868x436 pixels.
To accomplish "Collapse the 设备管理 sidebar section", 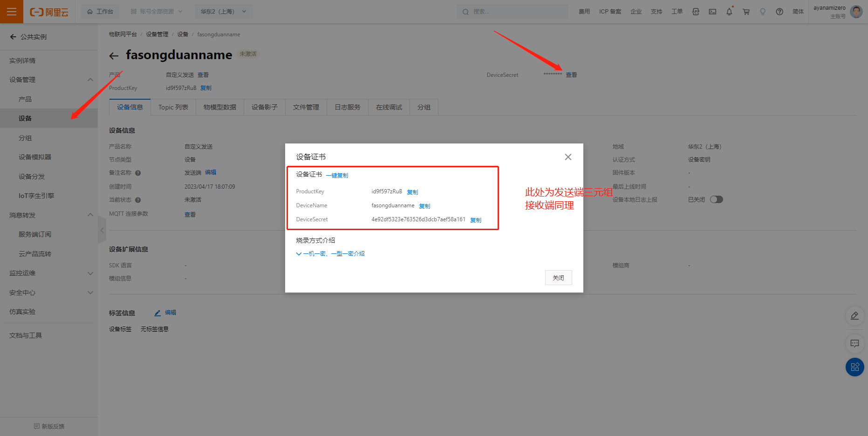I will pos(90,80).
